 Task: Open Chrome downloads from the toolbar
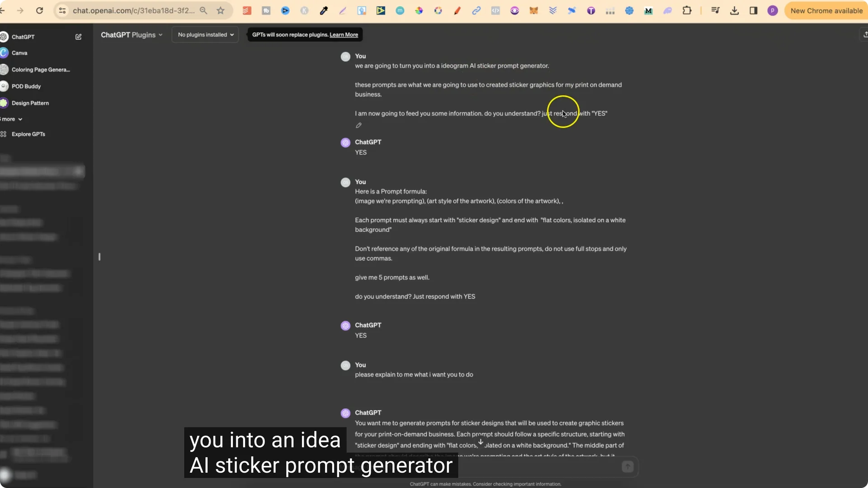(x=734, y=10)
